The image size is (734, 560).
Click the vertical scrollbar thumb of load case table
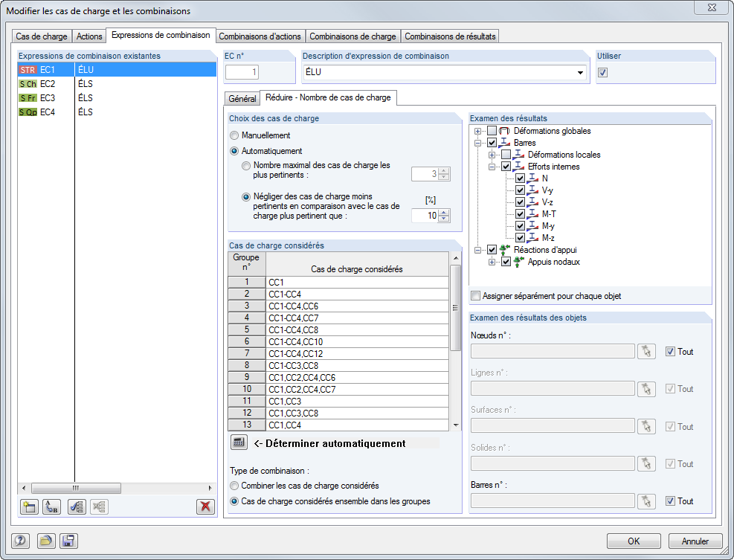tap(455, 308)
